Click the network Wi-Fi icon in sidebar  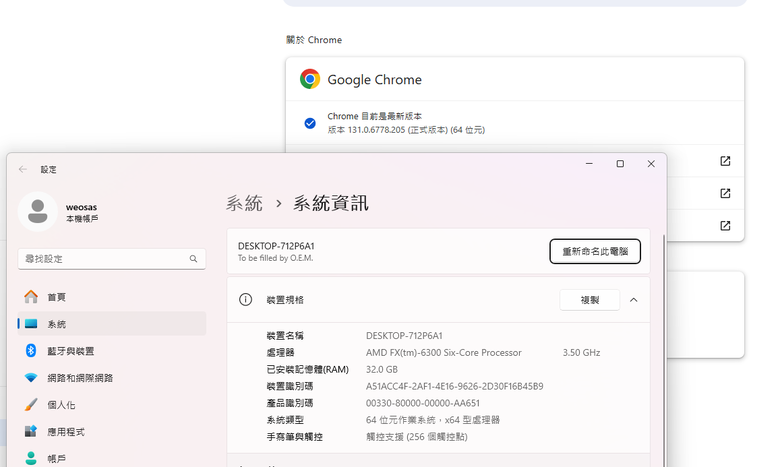point(31,377)
